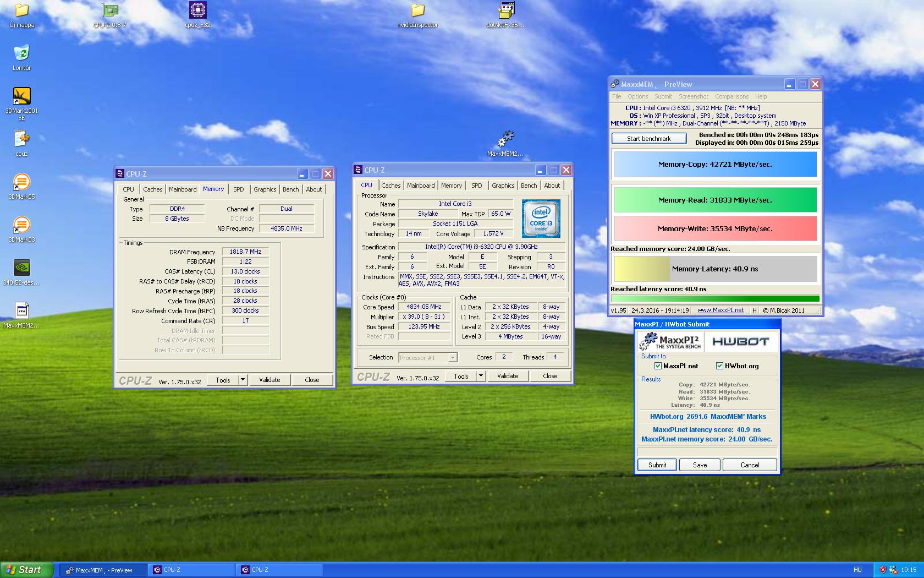Screen dimensions: 924x578
Task: Click Validate in CPU-Z CPU window
Action: (x=508, y=376)
